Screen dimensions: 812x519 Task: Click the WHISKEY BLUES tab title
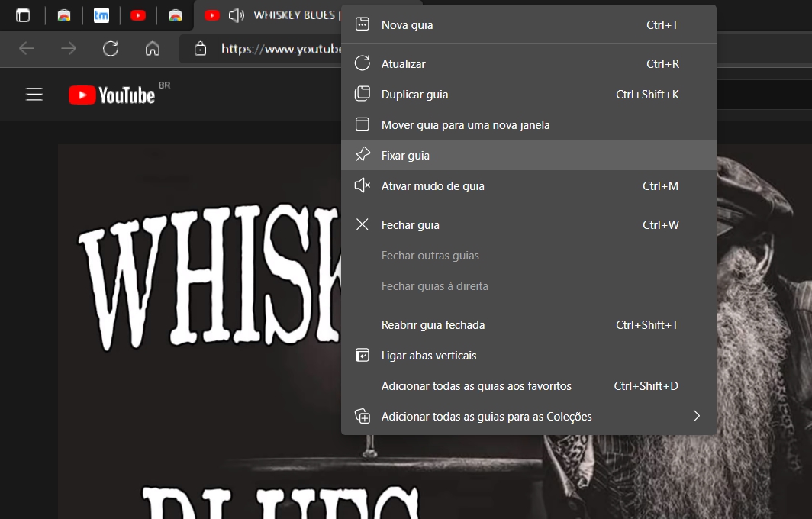[x=298, y=15]
